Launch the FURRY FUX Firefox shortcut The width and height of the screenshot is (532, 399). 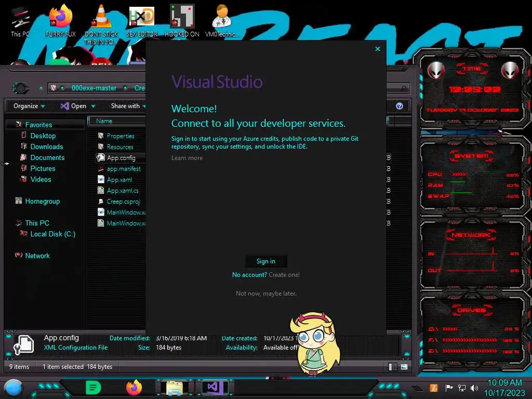coord(61,21)
